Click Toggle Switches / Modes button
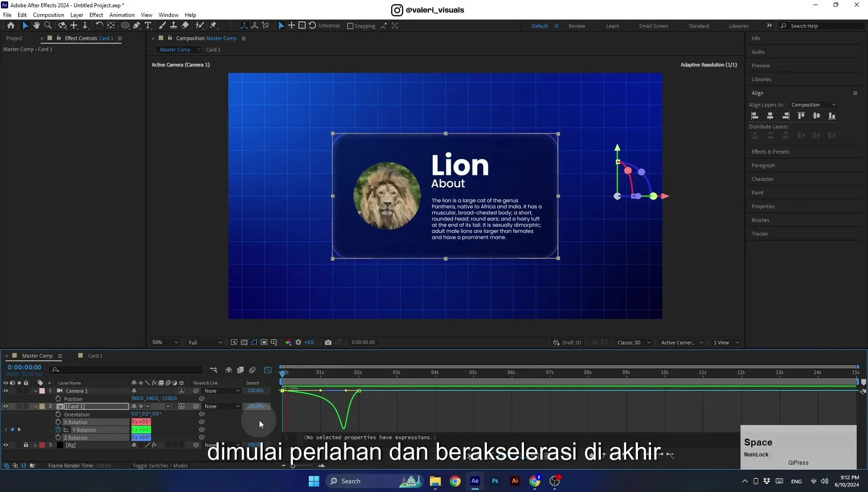 (x=160, y=466)
